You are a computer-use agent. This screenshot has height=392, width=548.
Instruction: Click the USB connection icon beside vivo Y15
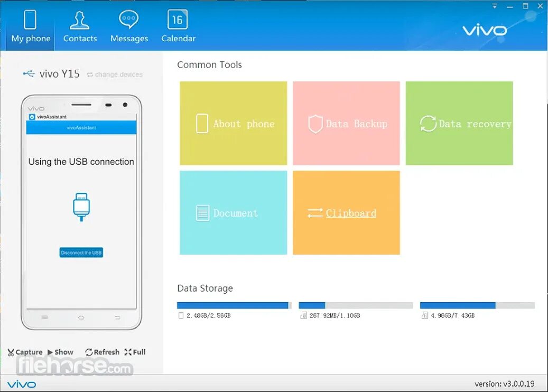29,73
